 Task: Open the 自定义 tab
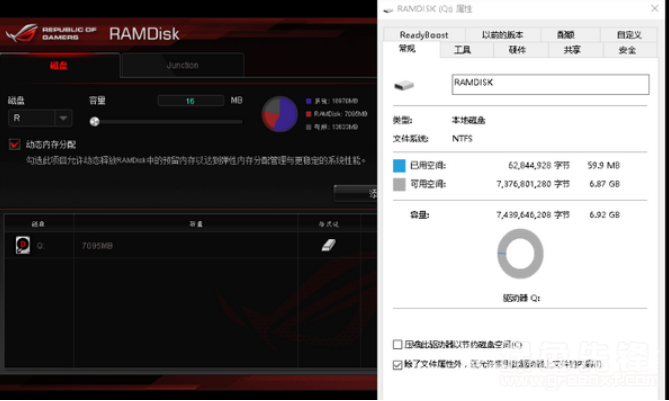click(629, 35)
